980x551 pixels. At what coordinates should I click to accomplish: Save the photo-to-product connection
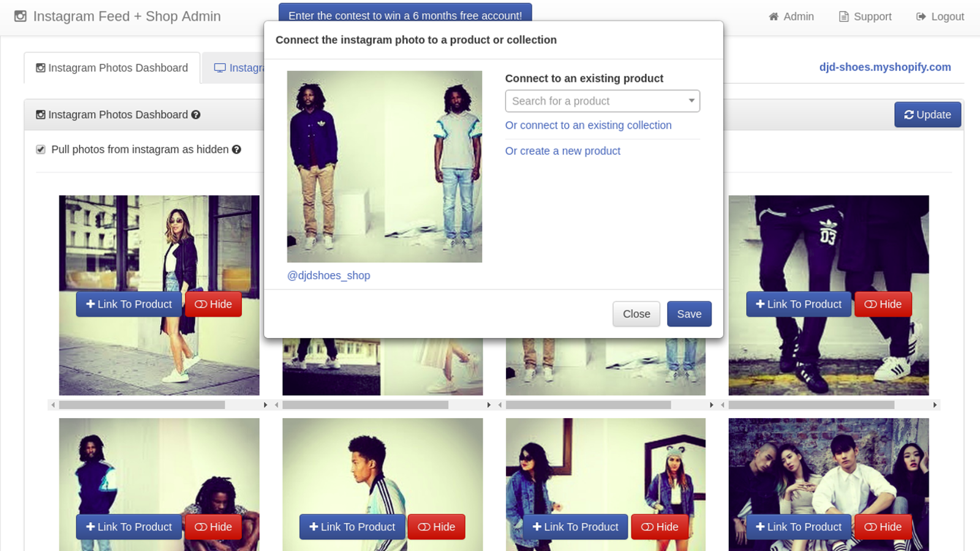click(689, 313)
